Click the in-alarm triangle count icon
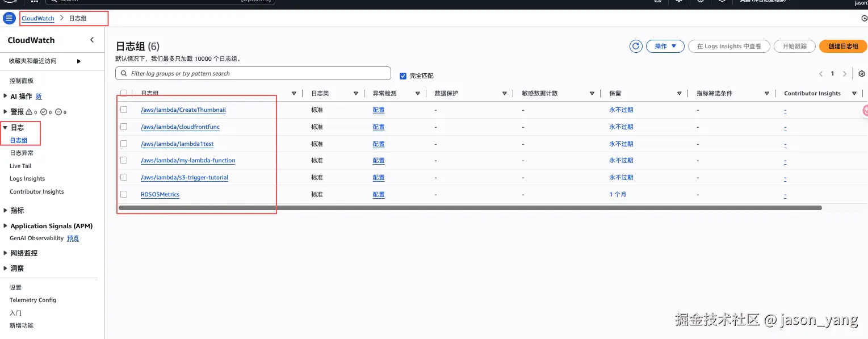The height and width of the screenshot is (339, 868). (x=30, y=112)
